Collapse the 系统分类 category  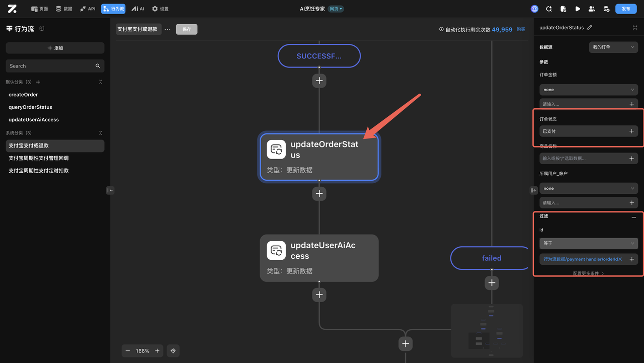pyautogui.click(x=101, y=133)
